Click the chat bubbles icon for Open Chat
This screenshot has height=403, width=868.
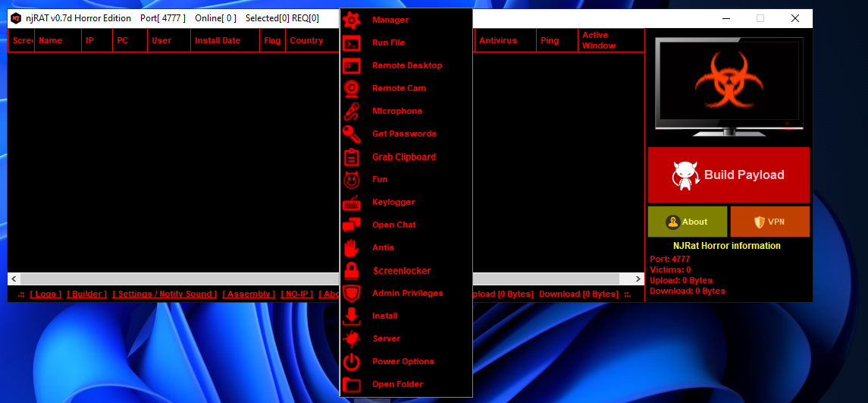(352, 225)
